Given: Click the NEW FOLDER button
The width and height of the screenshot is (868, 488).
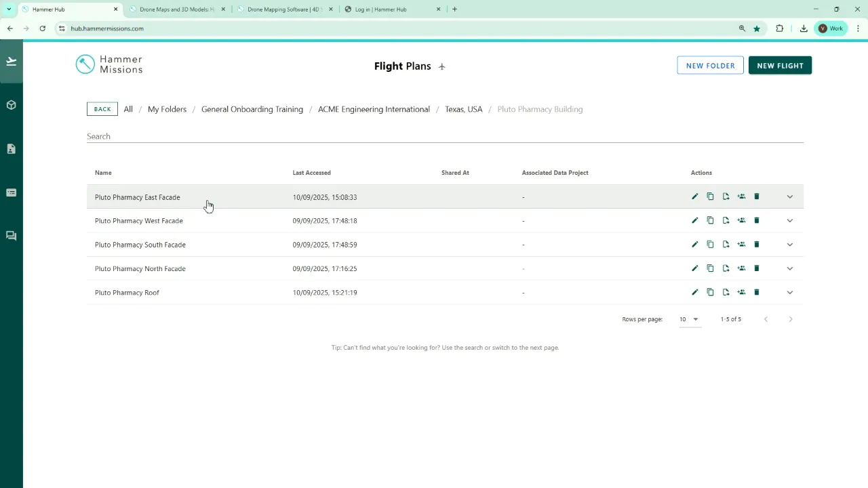Looking at the screenshot, I should (x=710, y=66).
